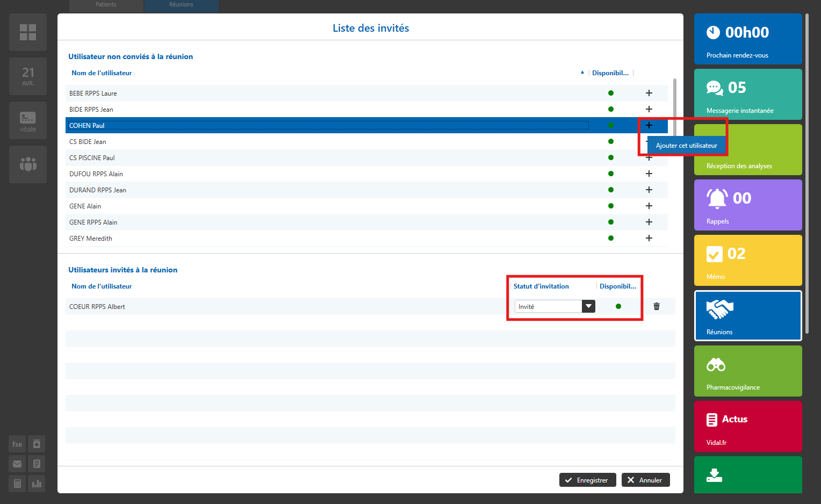Viewport: 821px width, 504px height.
Task: Click plus icon for GREY Meredith
Action: 649,238
